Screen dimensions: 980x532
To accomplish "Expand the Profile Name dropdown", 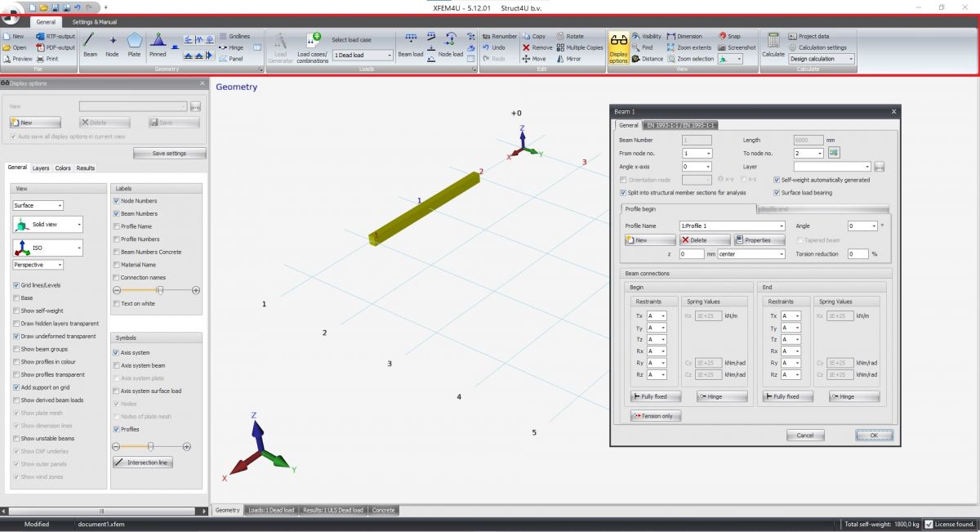I will click(x=782, y=226).
